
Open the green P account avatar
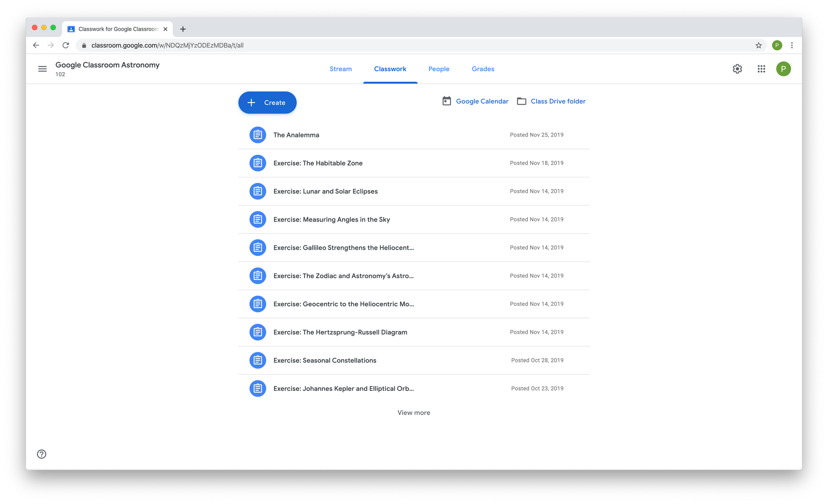point(783,69)
